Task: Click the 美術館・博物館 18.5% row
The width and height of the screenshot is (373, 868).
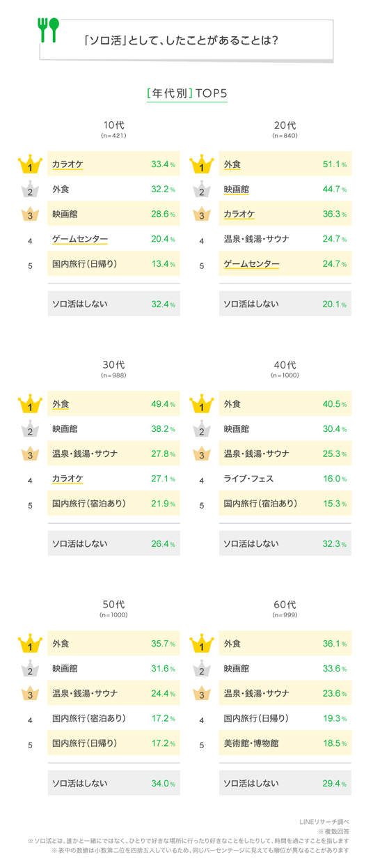Action: pyautogui.click(x=285, y=744)
